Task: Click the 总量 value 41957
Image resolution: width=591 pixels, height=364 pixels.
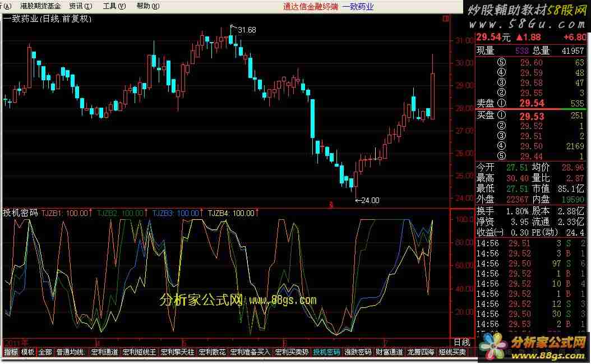Action: pos(572,51)
